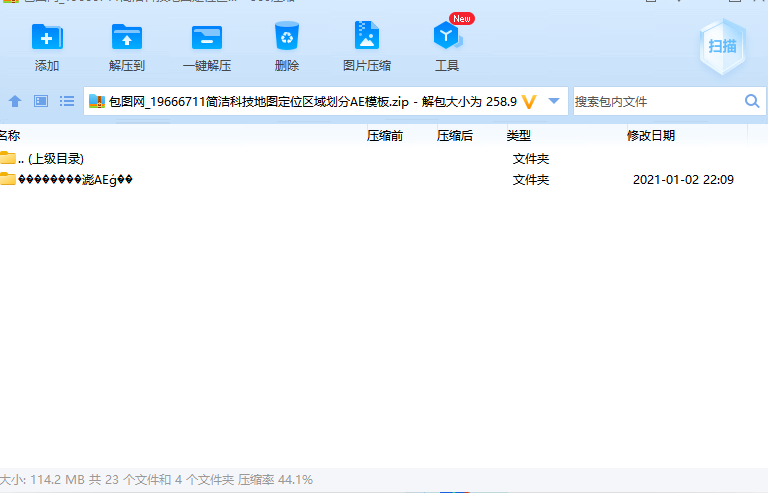This screenshot has height=493, width=768.
Task: Click the 文件夹 type cell of 上级目录 row
Action: 531,159
